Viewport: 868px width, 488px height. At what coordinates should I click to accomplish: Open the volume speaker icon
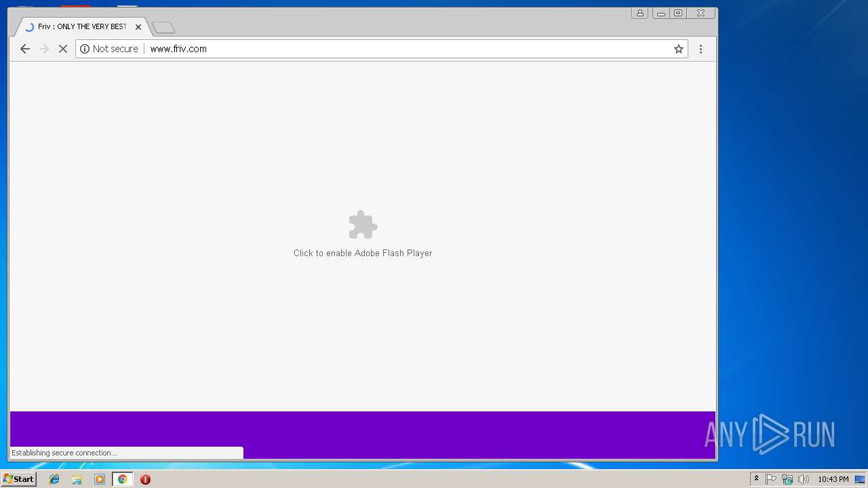(x=804, y=479)
